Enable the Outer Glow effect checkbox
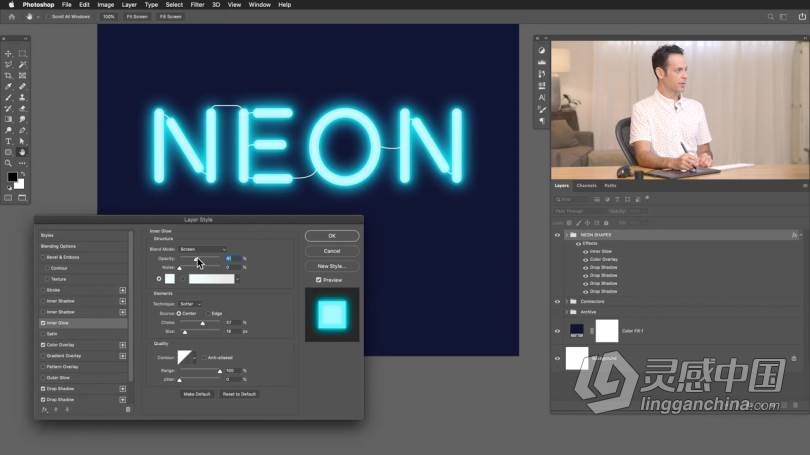 tap(43, 377)
